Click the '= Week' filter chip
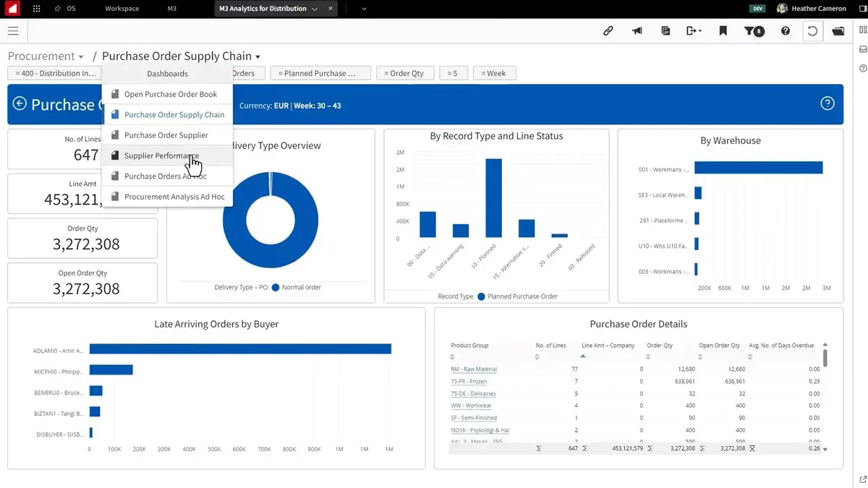The image size is (868, 488). point(494,73)
